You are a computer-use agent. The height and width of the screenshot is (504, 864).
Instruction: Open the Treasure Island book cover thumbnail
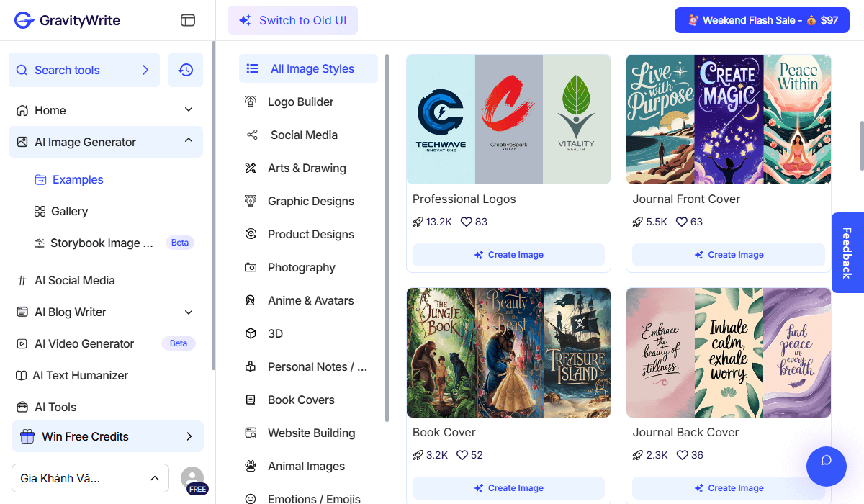[x=576, y=353]
